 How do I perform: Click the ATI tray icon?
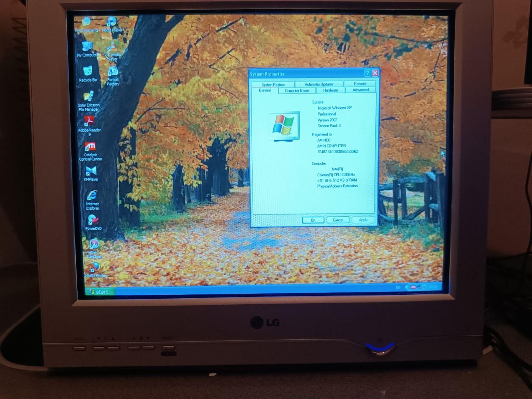click(413, 287)
